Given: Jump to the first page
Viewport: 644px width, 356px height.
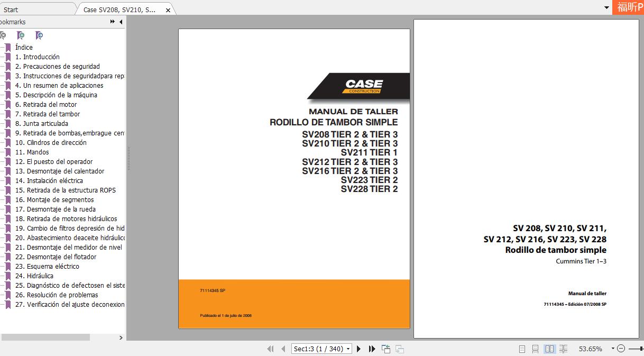Looking at the screenshot, I should coord(270,349).
